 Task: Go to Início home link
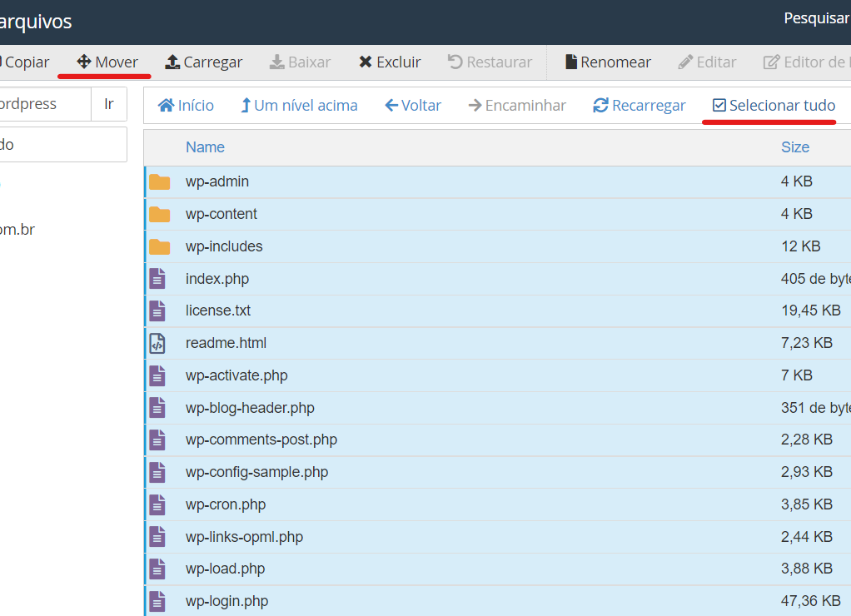point(186,105)
